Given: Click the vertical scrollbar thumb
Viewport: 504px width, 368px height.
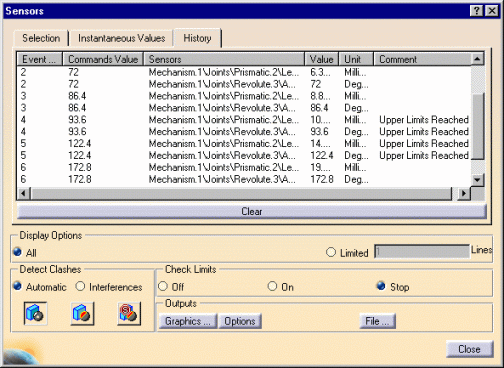Looking at the screenshot, I should 477,126.
